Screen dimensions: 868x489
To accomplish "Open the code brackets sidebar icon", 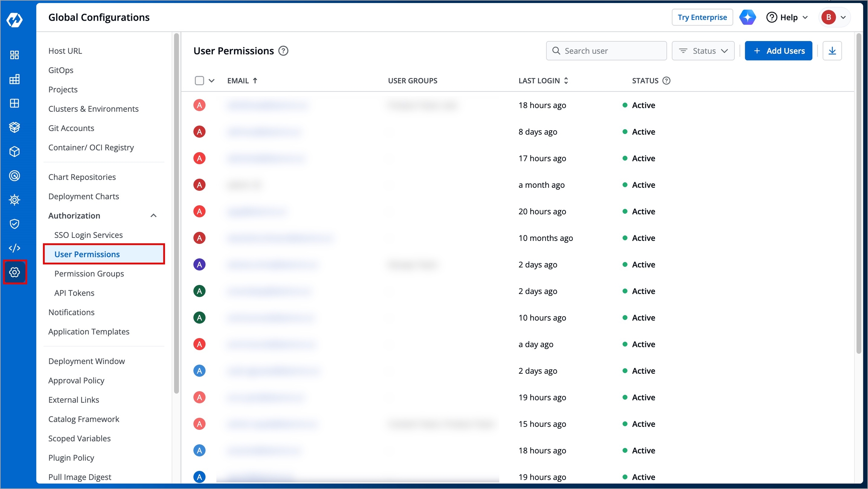I will click(14, 248).
